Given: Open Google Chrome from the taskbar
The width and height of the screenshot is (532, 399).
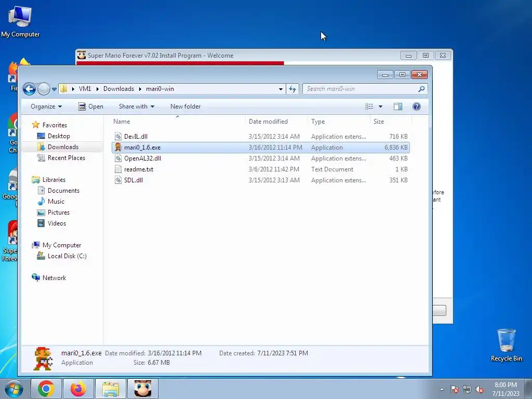Looking at the screenshot, I should click(x=46, y=389).
